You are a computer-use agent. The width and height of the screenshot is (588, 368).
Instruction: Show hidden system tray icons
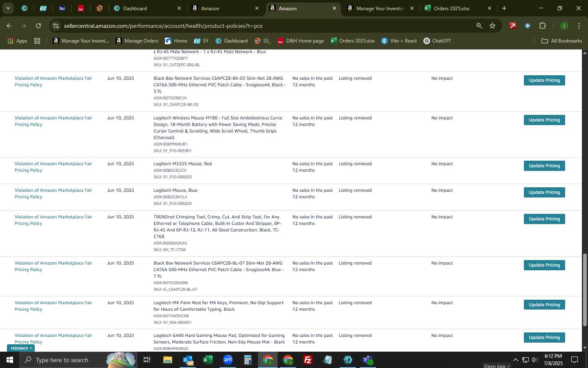tap(515, 360)
